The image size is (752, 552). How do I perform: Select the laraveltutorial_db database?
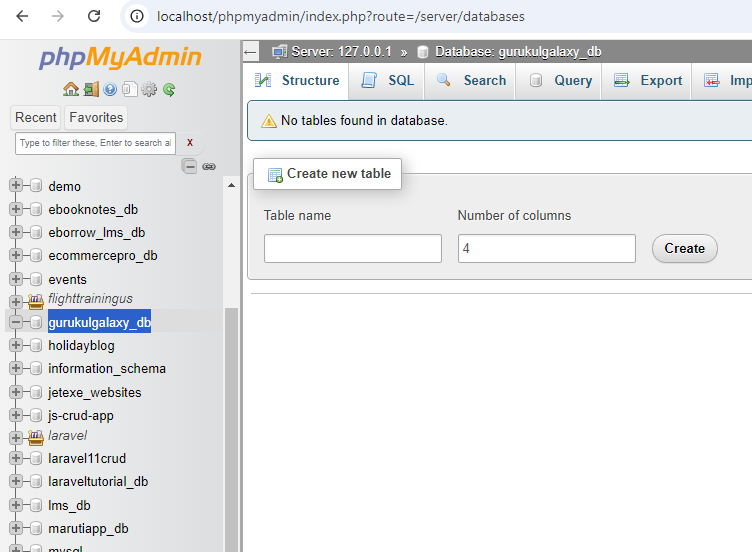98,482
